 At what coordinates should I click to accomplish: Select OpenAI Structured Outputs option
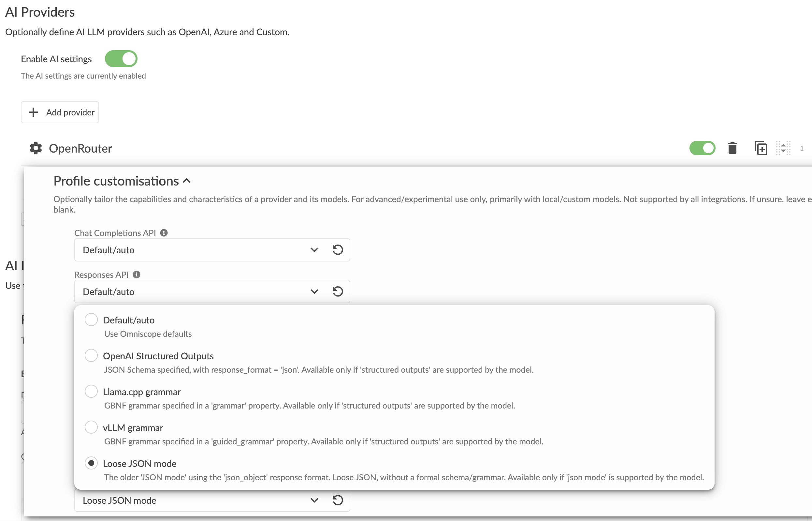coord(91,355)
